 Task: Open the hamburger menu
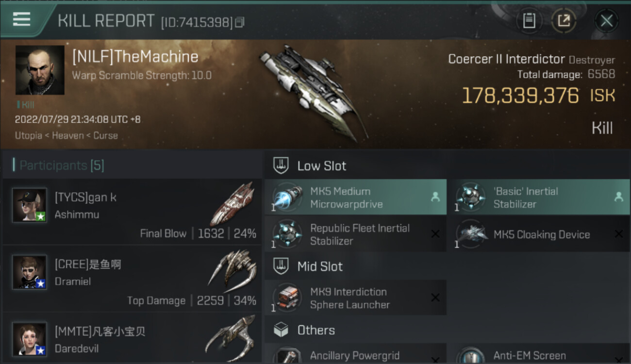point(22,19)
